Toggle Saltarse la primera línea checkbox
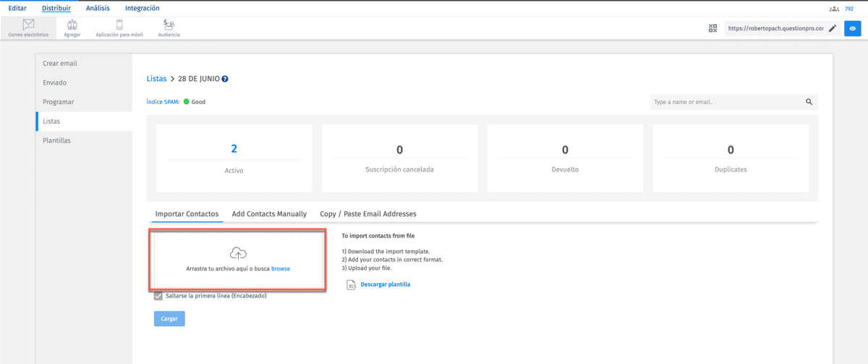Screen dimensions: 868x364 click(x=158, y=296)
